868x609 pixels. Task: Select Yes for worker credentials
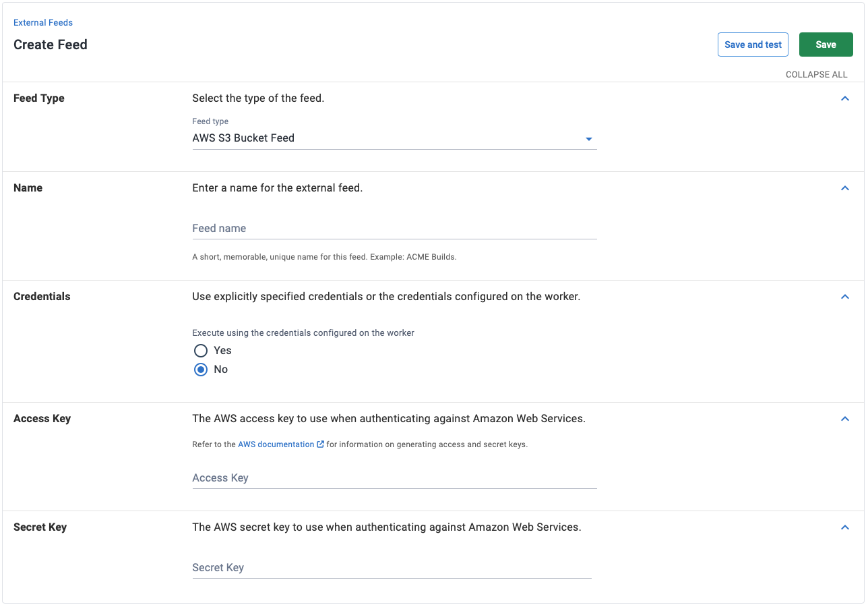(200, 351)
